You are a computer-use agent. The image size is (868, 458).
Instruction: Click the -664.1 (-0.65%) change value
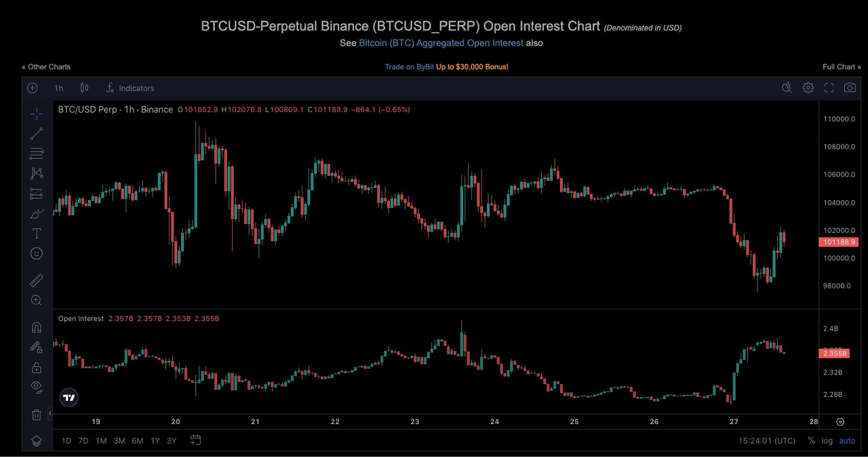(380, 109)
